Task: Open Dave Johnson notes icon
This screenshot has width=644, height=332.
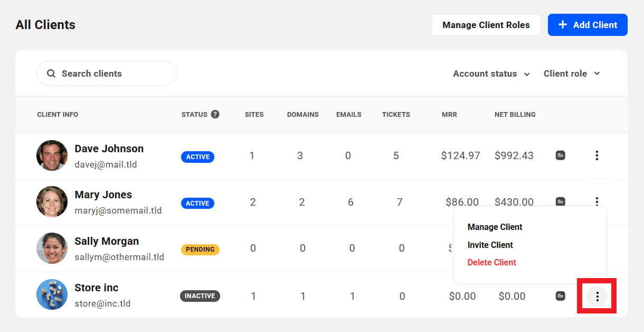Action: (x=561, y=155)
